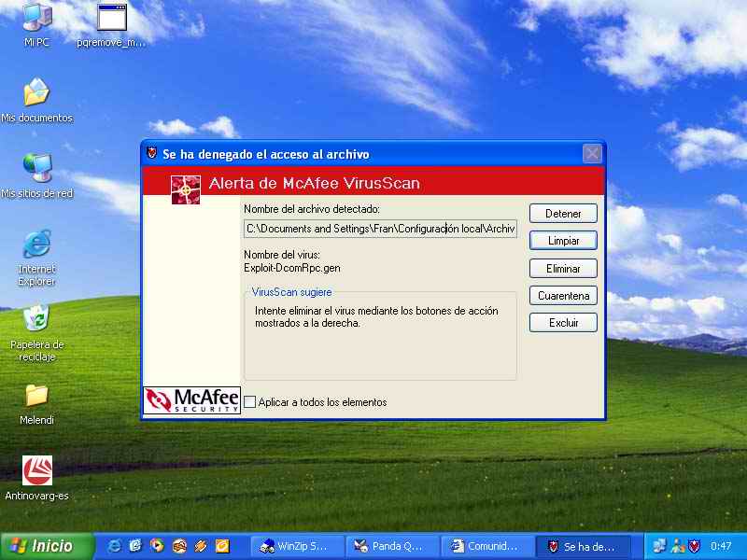Click the network connection tray icon
Viewport: 747px width, 560px height.
coord(659,546)
